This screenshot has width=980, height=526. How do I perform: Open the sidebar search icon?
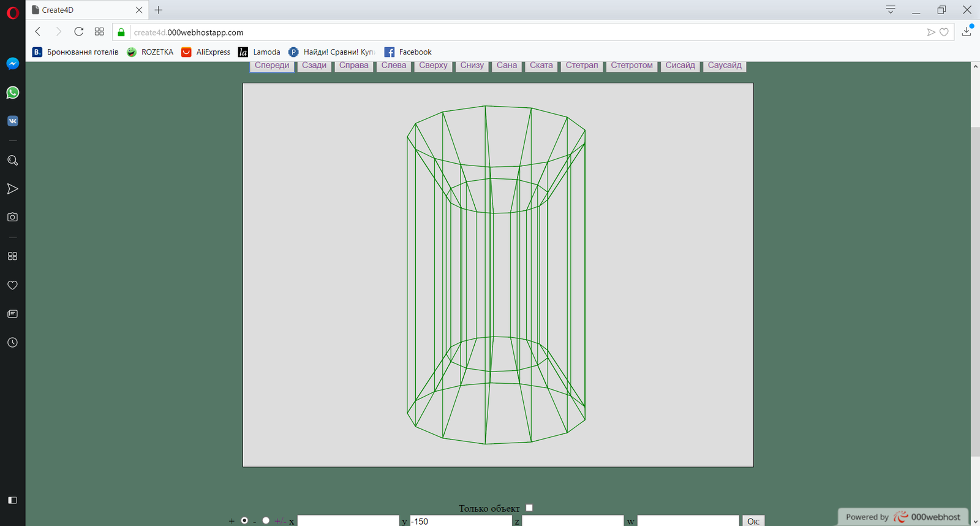coord(12,161)
